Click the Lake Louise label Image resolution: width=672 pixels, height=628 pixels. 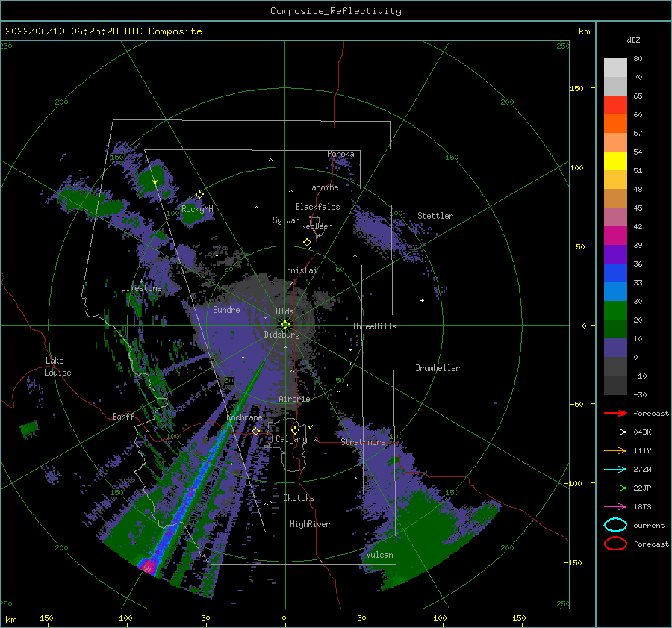coord(57,367)
